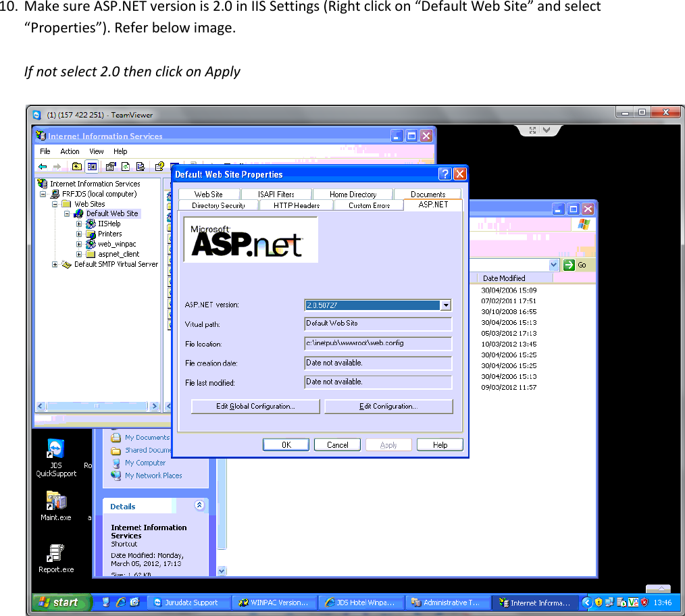This screenshot has width=685, height=616.
Task: Click the Forward arrow in IIS toolbar
Action: point(57,166)
